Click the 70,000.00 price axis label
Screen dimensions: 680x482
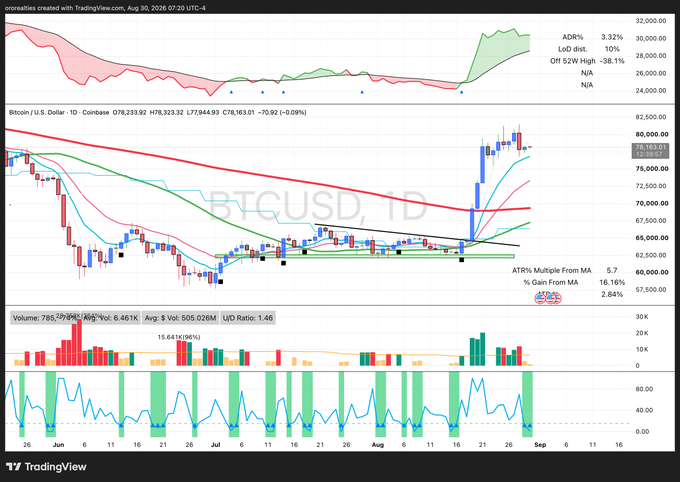coord(651,203)
